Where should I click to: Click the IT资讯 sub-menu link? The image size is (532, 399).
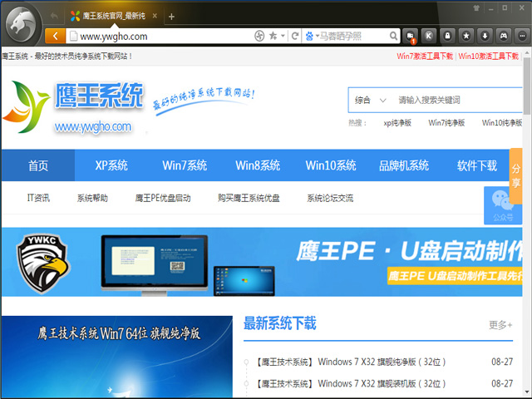coord(38,198)
